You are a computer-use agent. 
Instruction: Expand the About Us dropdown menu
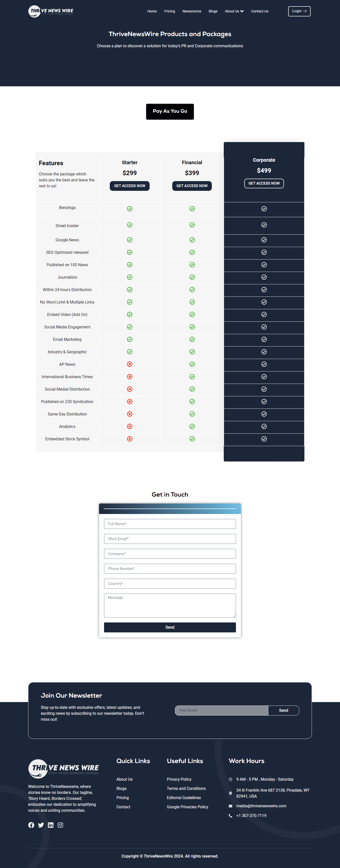click(x=234, y=11)
